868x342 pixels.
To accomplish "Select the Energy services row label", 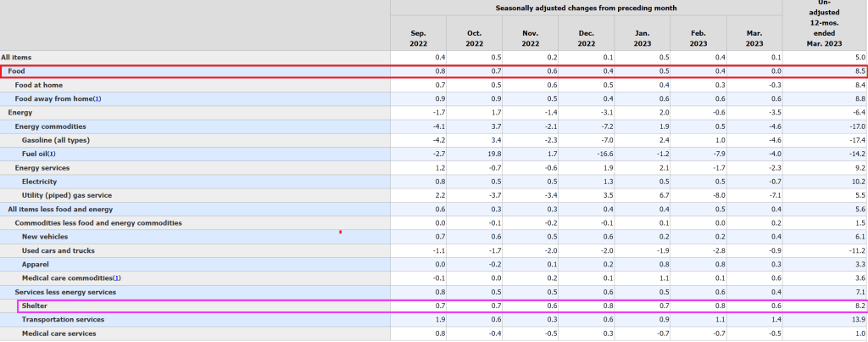I will (x=42, y=168).
